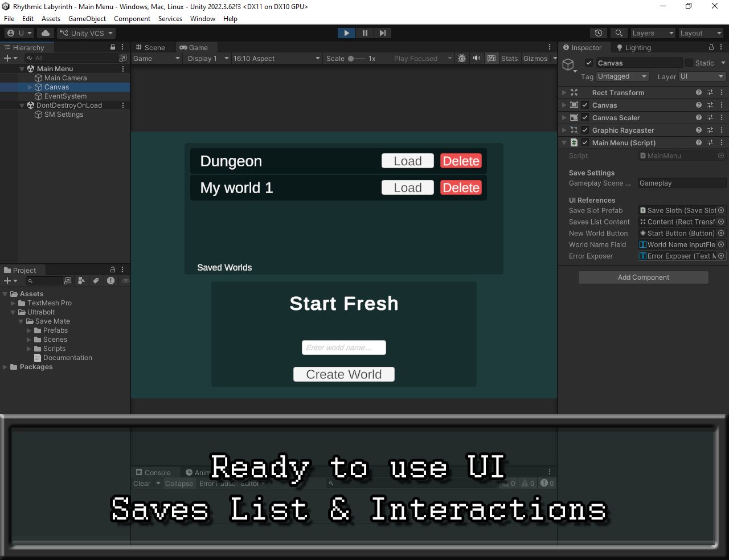Click the Gameplay Scene text field
The image size is (729, 560).
pyautogui.click(x=682, y=183)
